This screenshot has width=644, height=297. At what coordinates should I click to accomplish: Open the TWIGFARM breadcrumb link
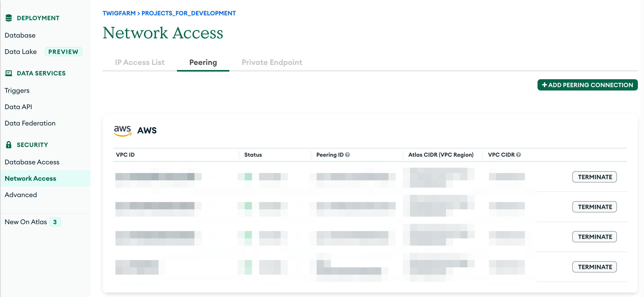pos(119,13)
